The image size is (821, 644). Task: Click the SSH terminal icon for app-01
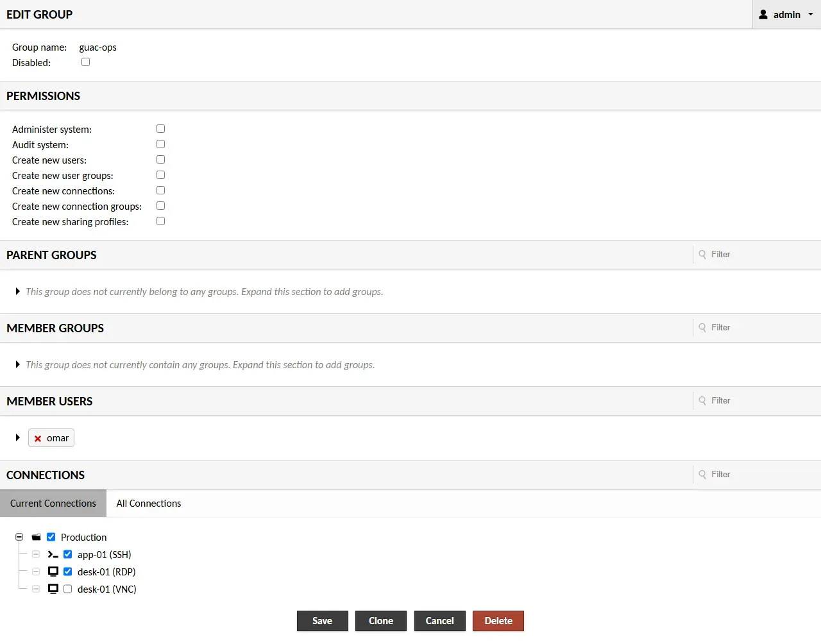[53, 554]
